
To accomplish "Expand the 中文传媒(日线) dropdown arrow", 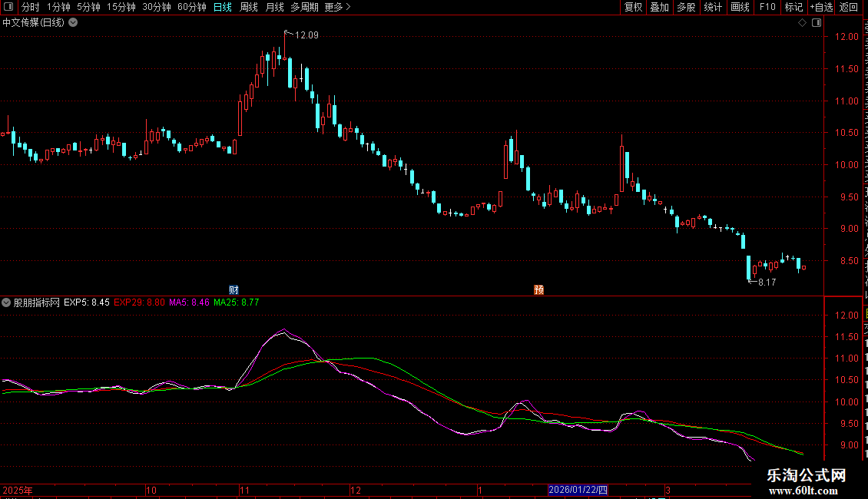I will pos(73,22).
